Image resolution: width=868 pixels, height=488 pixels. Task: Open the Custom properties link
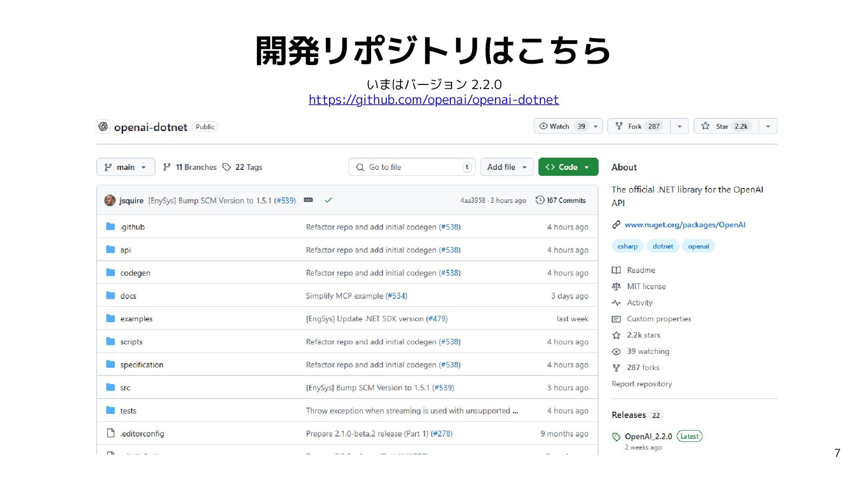point(659,319)
